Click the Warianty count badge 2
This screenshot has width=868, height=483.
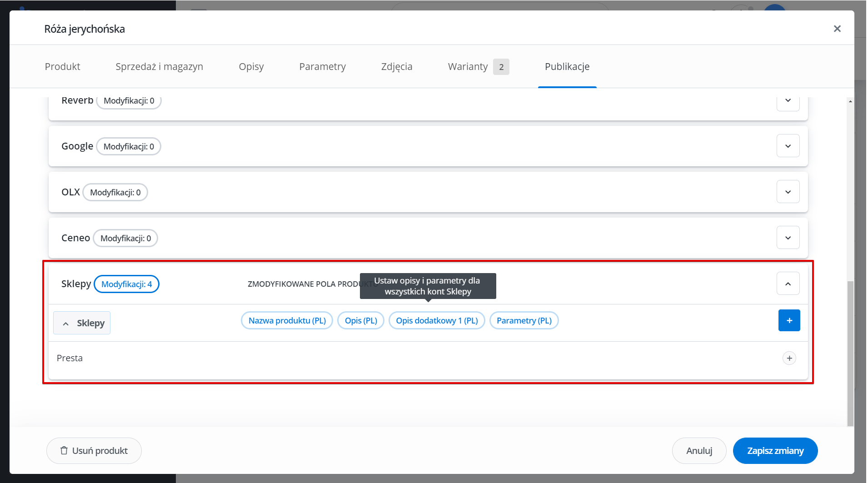501,67
